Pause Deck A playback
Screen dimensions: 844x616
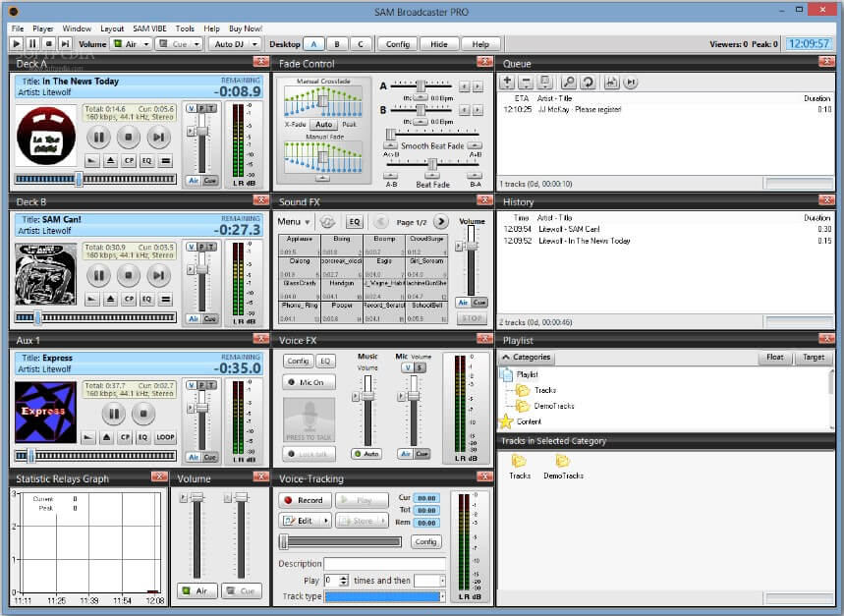click(x=98, y=137)
